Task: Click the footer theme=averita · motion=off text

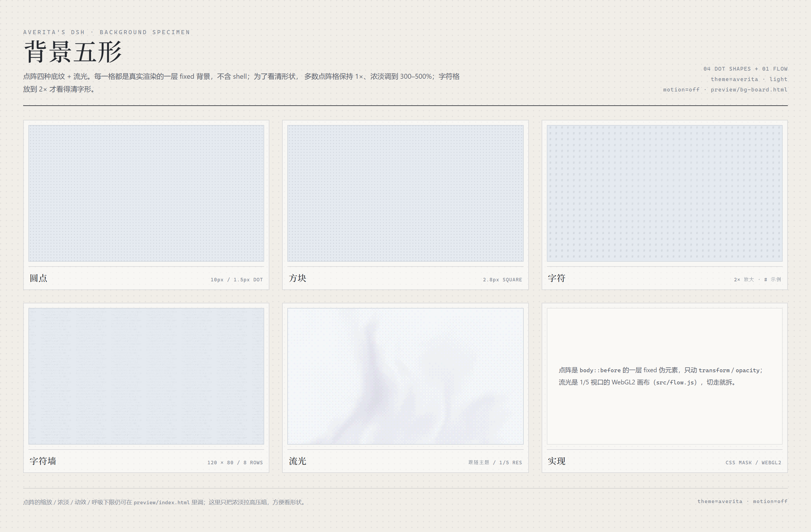Action: [x=742, y=501]
